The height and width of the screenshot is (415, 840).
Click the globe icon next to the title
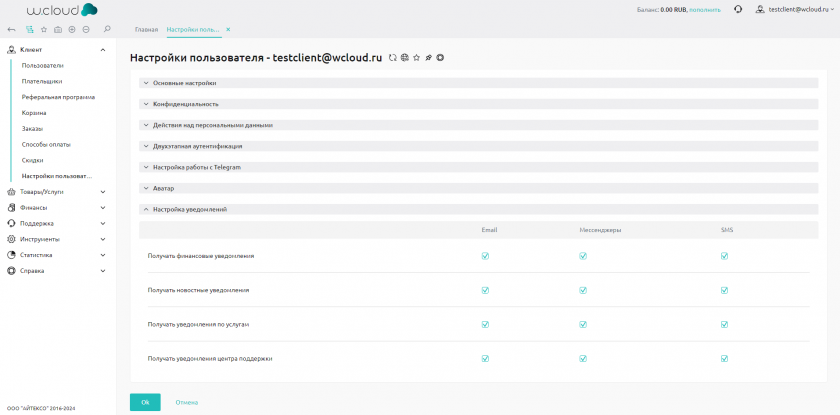405,58
